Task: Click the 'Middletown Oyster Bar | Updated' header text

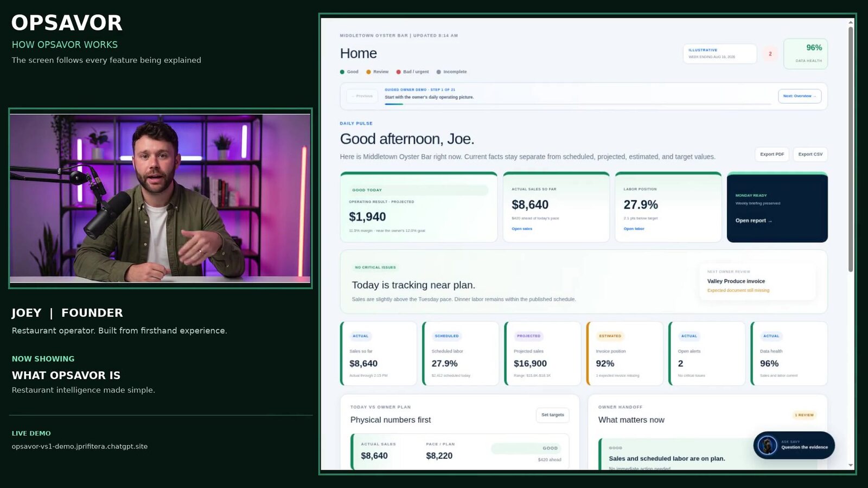Action: pos(399,36)
